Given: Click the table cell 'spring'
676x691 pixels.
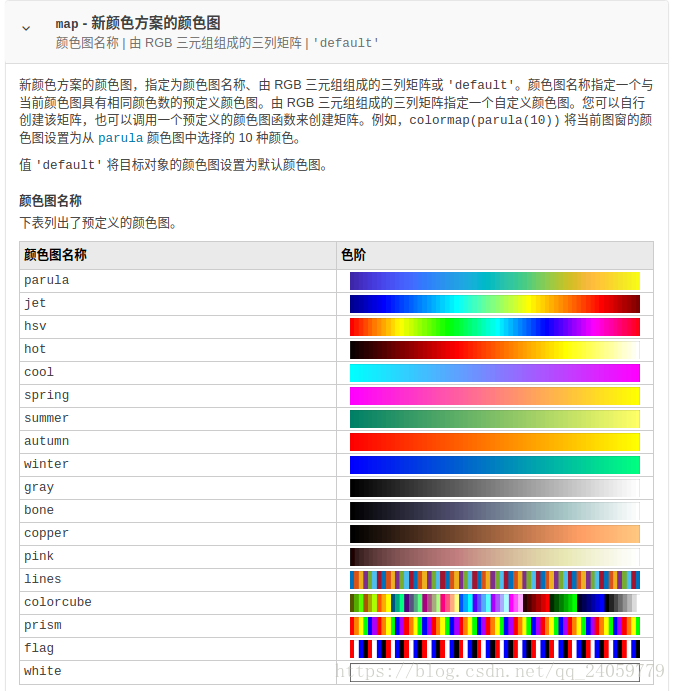Looking at the screenshot, I should coord(178,396).
